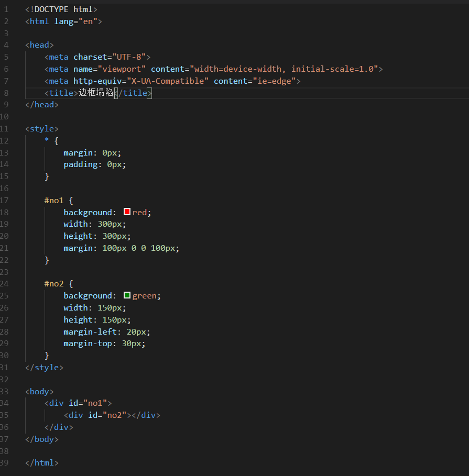469x476 pixels.
Task: Click the title text 边框塌陷
Action: pyautogui.click(x=96, y=93)
